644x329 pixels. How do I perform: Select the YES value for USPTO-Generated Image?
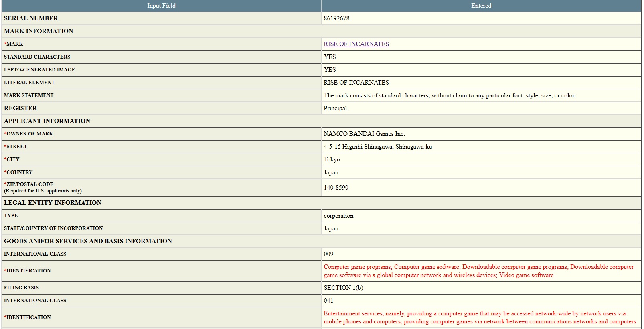coord(330,70)
